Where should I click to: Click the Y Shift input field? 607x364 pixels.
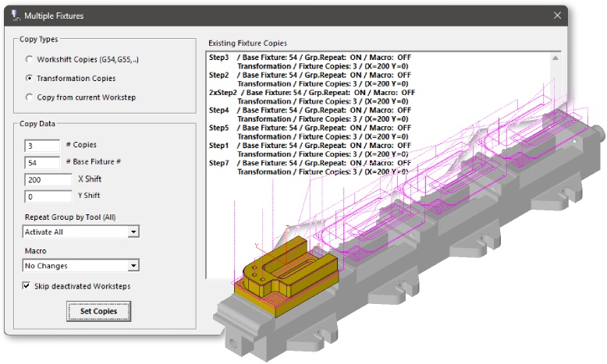48,196
